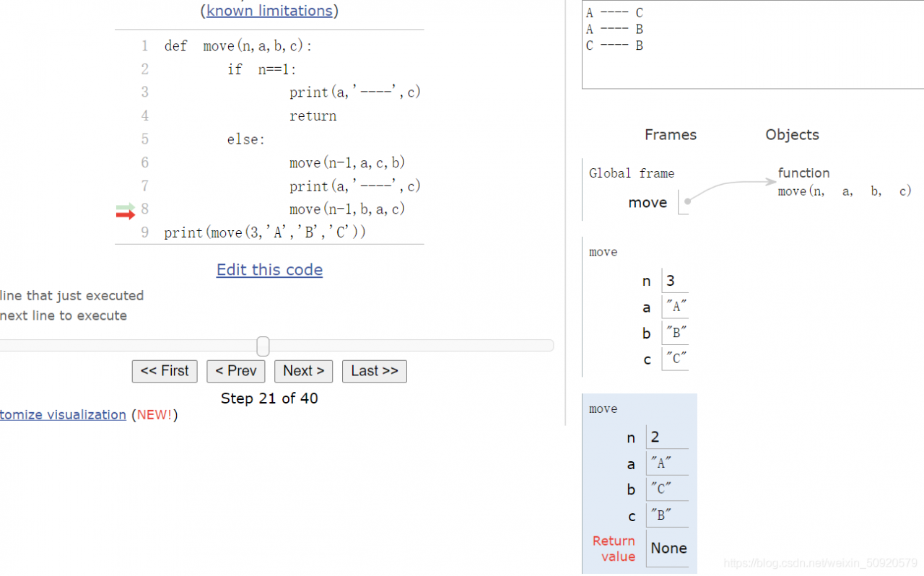Screen dimensions: 924x576
Task: Click the Step 21 of 40 label
Action: click(269, 398)
